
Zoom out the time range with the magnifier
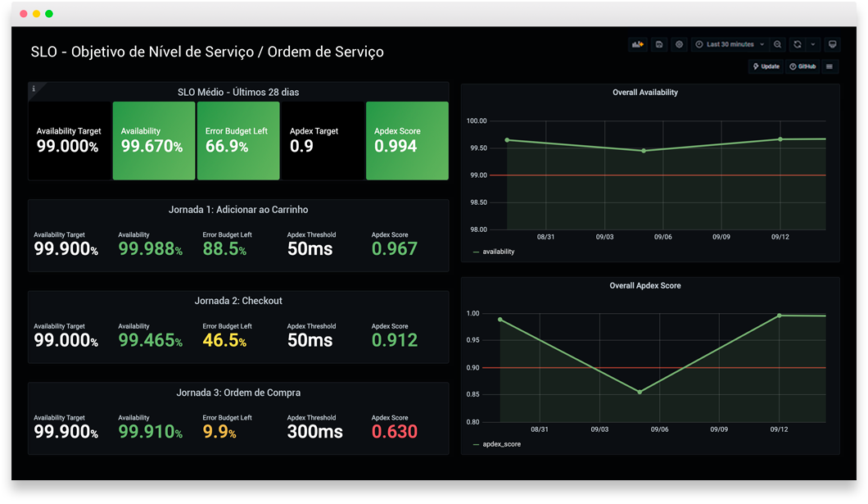(x=777, y=44)
